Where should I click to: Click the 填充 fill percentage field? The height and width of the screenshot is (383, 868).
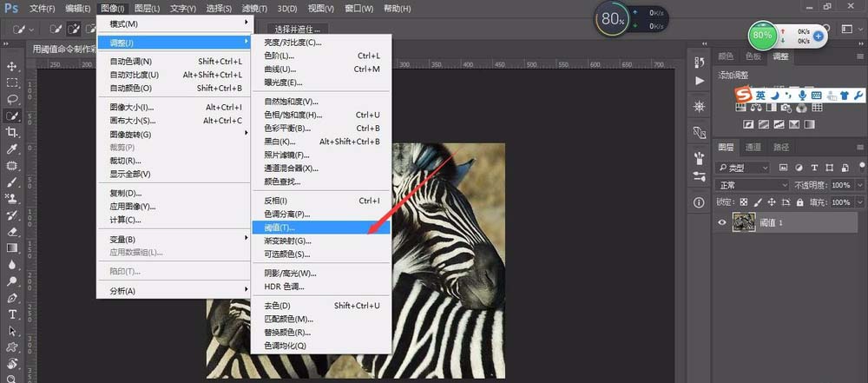pyautogui.click(x=838, y=202)
